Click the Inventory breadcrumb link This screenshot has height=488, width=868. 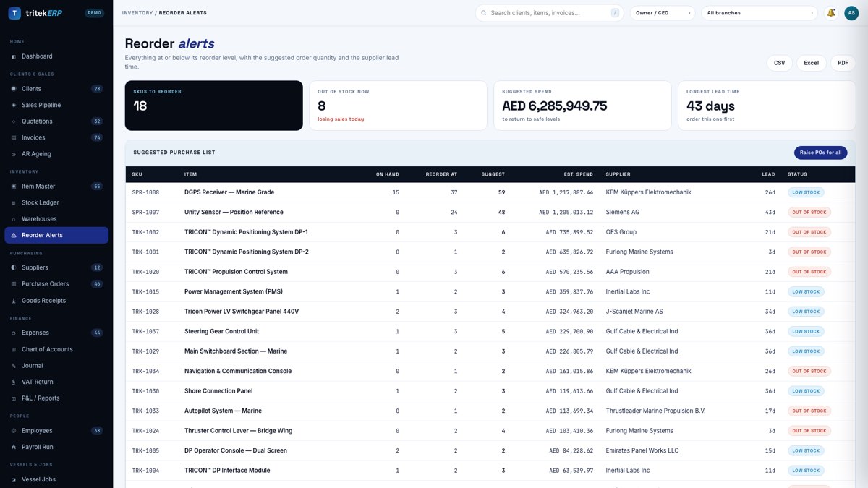pyautogui.click(x=137, y=13)
